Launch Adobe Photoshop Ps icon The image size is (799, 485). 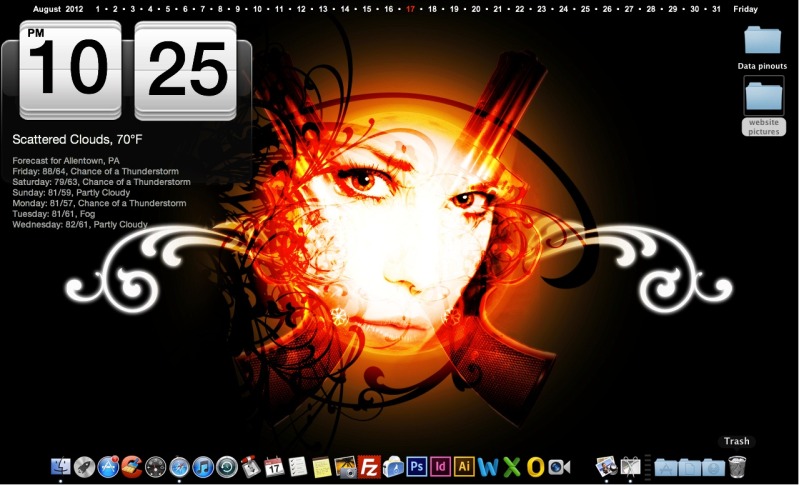(416, 467)
